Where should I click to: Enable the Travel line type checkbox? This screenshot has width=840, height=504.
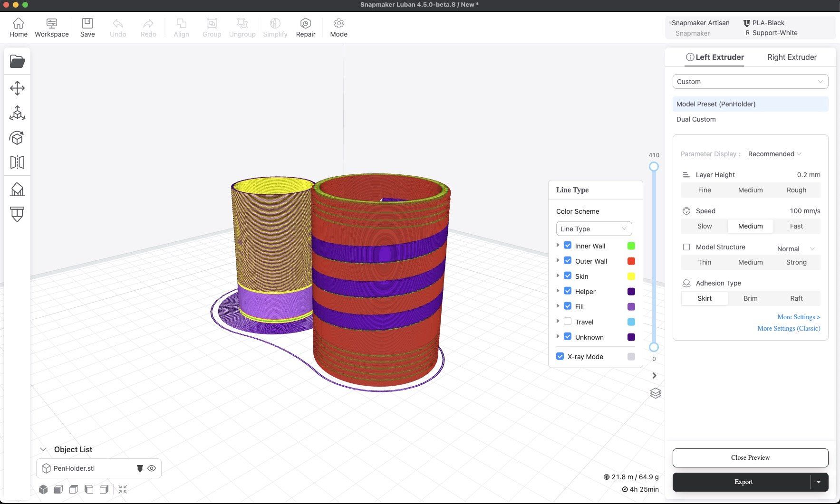pyautogui.click(x=567, y=322)
